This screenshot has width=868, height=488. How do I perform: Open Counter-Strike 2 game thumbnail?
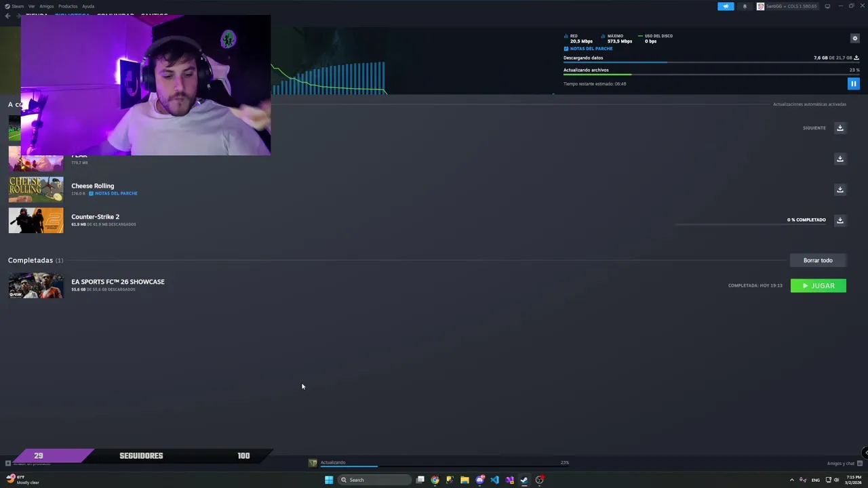coord(36,220)
